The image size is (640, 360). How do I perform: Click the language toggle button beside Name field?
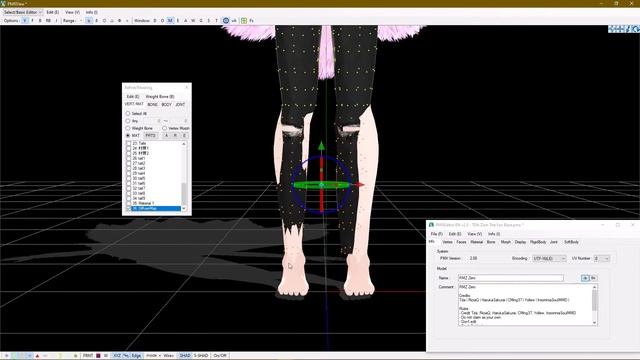pyautogui.click(x=585, y=278)
